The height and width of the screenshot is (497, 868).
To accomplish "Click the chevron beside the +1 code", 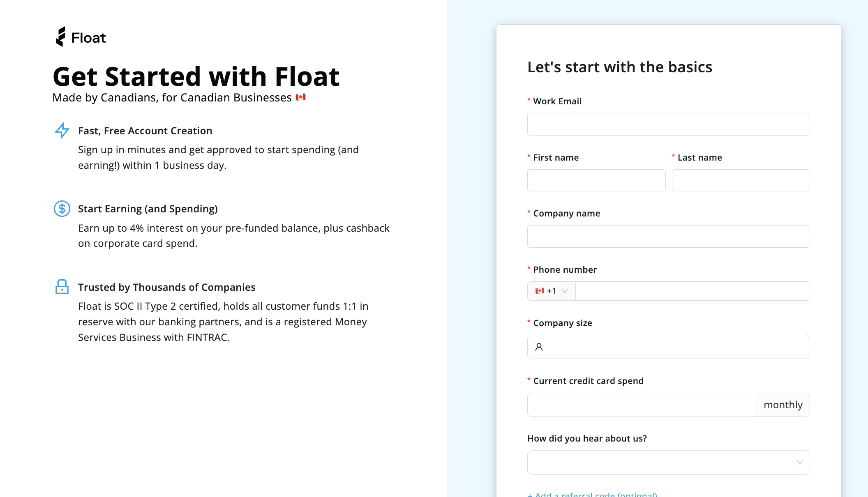I will coord(565,291).
